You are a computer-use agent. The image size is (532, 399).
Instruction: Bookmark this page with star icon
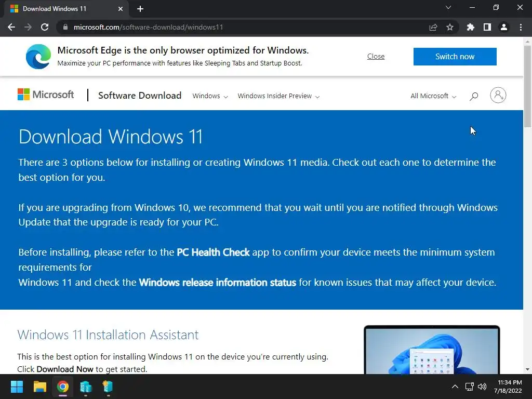click(x=450, y=27)
